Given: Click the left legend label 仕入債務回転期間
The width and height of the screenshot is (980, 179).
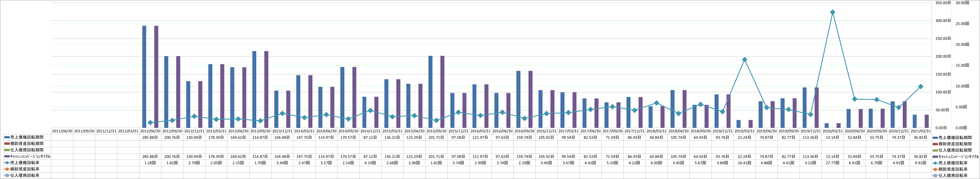Looking at the screenshot, I should point(27,150).
